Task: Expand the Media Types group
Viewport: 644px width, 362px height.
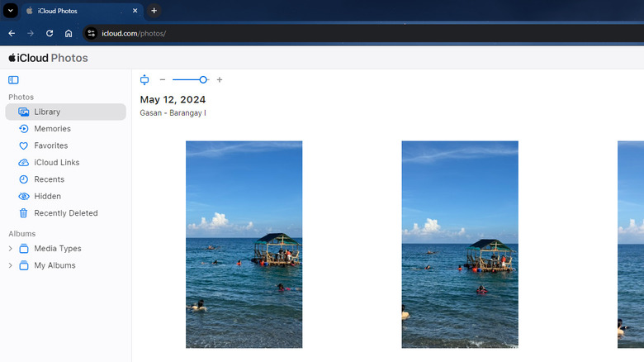Action: 11,249
